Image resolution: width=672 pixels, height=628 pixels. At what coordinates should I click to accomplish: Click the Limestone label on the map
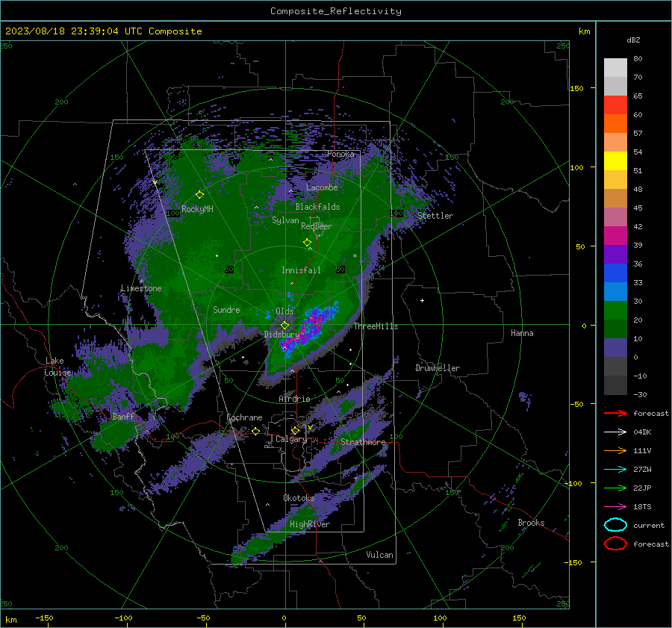(141, 288)
